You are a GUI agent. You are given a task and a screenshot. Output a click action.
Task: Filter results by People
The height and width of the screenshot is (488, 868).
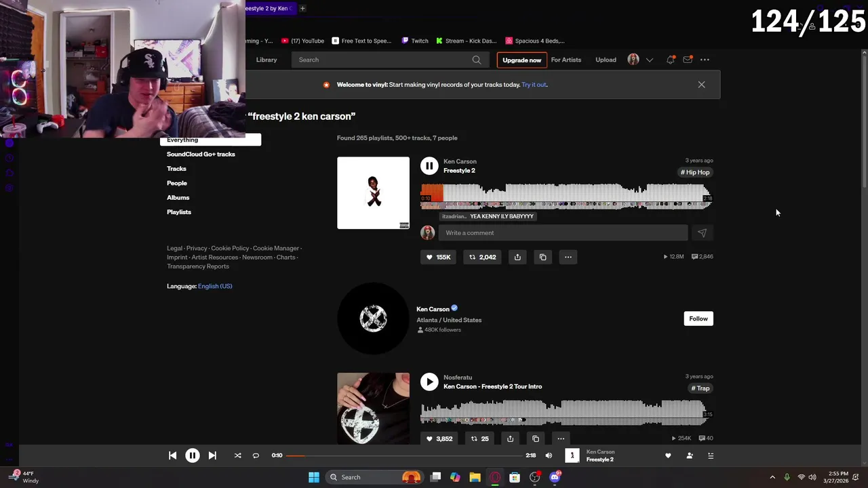pyautogui.click(x=177, y=183)
